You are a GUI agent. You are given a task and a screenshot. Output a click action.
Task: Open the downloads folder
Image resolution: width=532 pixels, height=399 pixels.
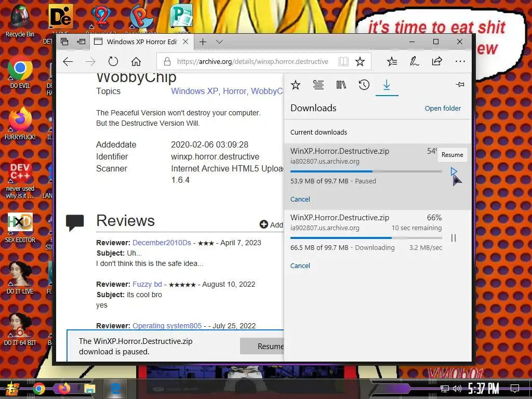pos(443,108)
